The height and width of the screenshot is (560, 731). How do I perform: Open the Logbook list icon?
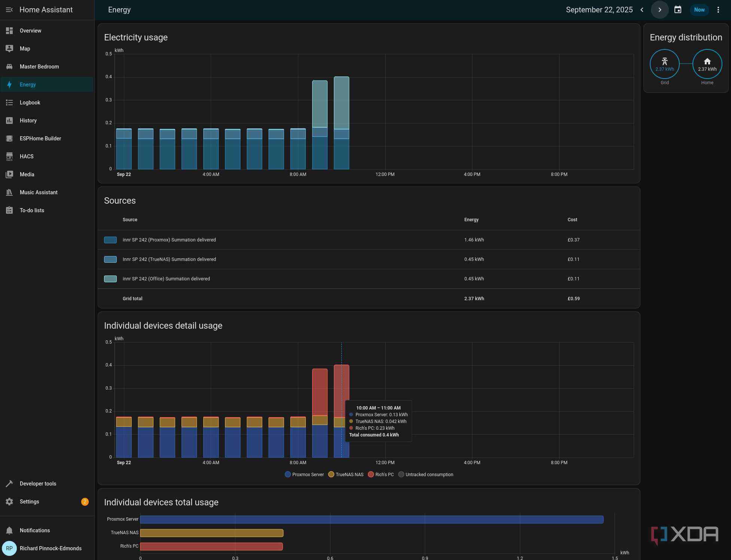(x=9, y=103)
